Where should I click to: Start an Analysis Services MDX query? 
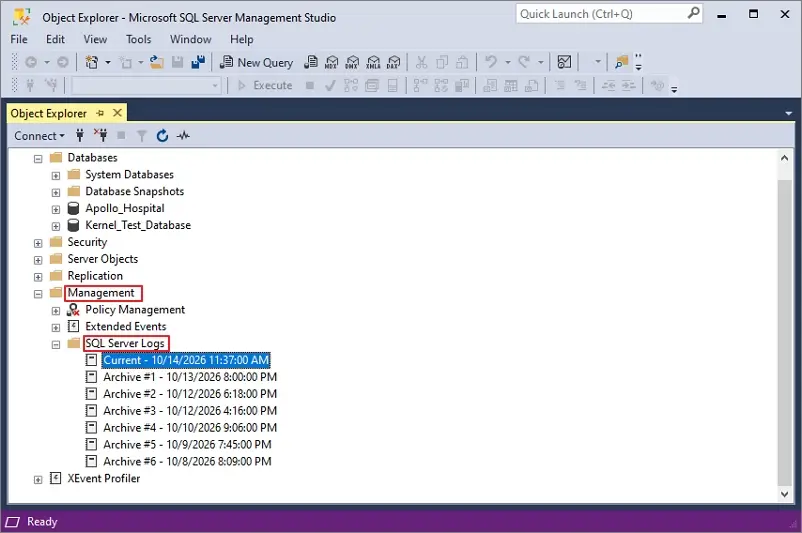[331, 62]
